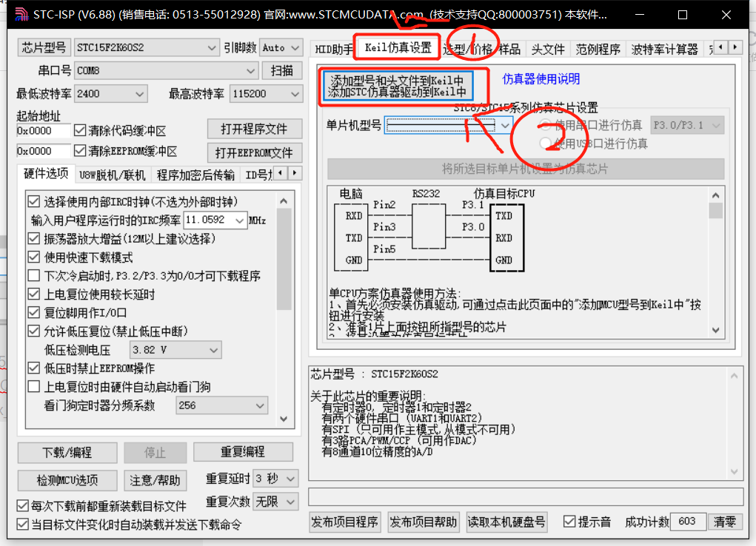The width and height of the screenshot is (756, 546).
Task: Toggle the 提示音 checkbox near the bottom
Action: 569,521
